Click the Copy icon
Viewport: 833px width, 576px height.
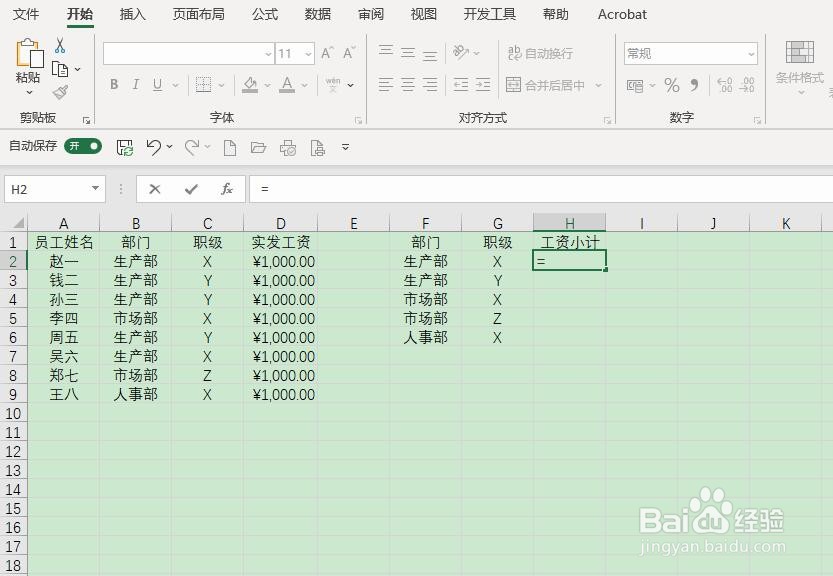point(60,69)
